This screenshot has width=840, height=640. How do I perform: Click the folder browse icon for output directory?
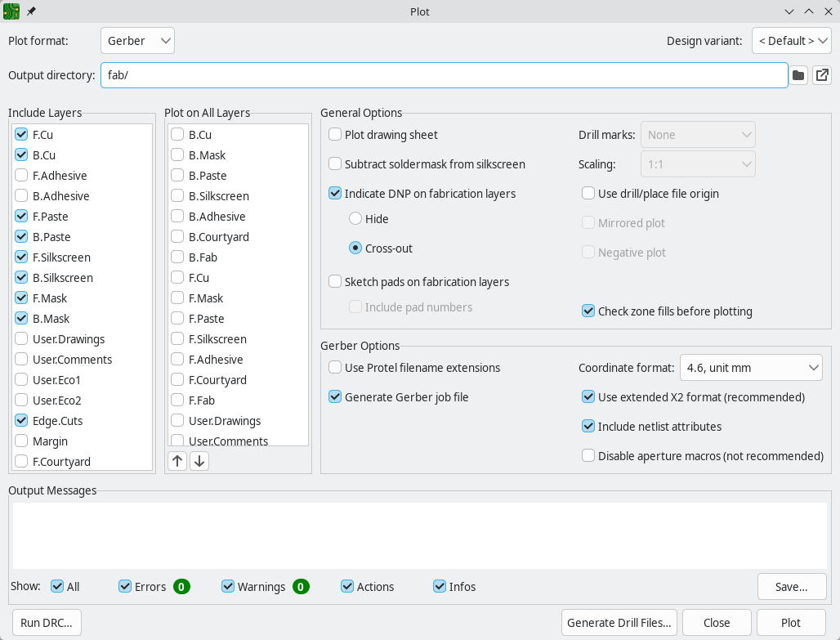(798, 76)
